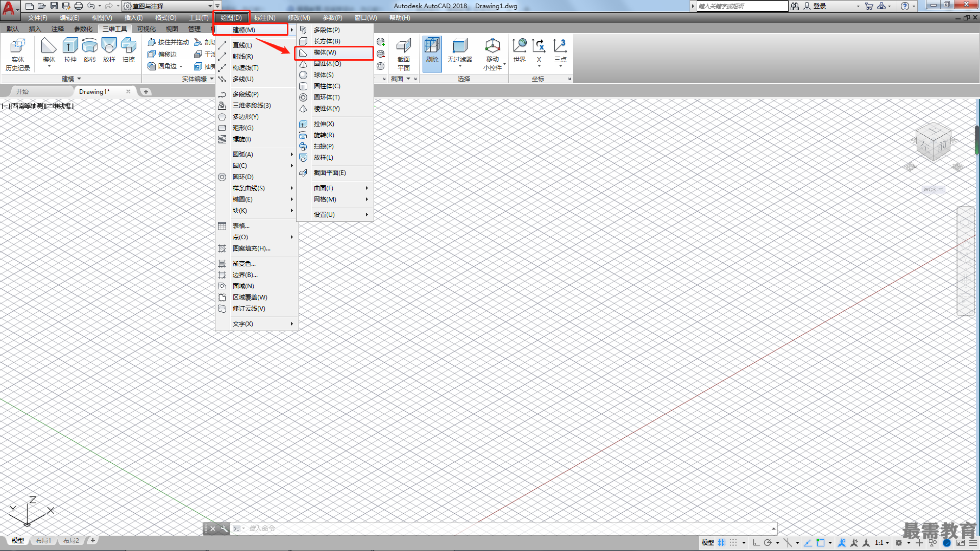This screenshot has width=980, height=551.
Task: Toggle ortho mode in the status bar
Action: [756, 543]
